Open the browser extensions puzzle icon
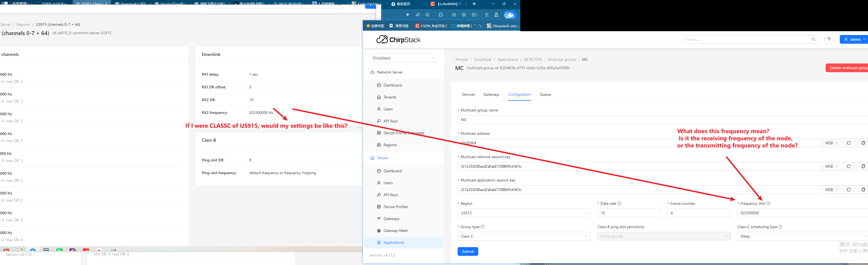Viewport: 868px width, 265px height. click(x=441, y=15)
